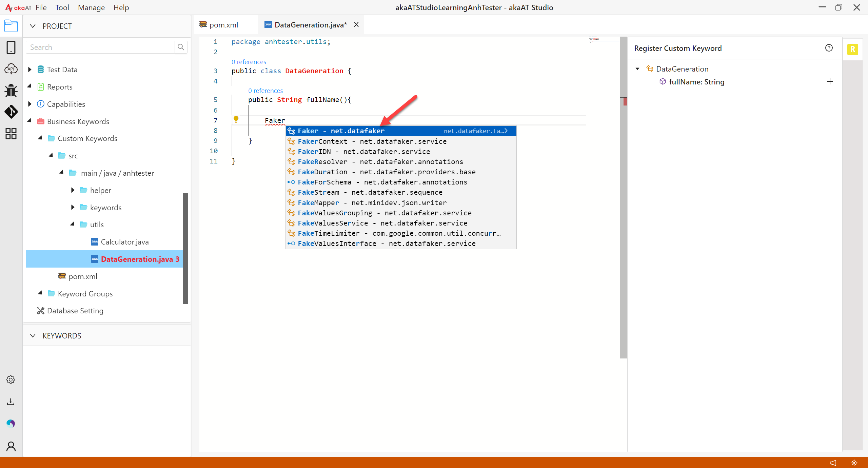Collapse the utils folder

tap(73, 224)
